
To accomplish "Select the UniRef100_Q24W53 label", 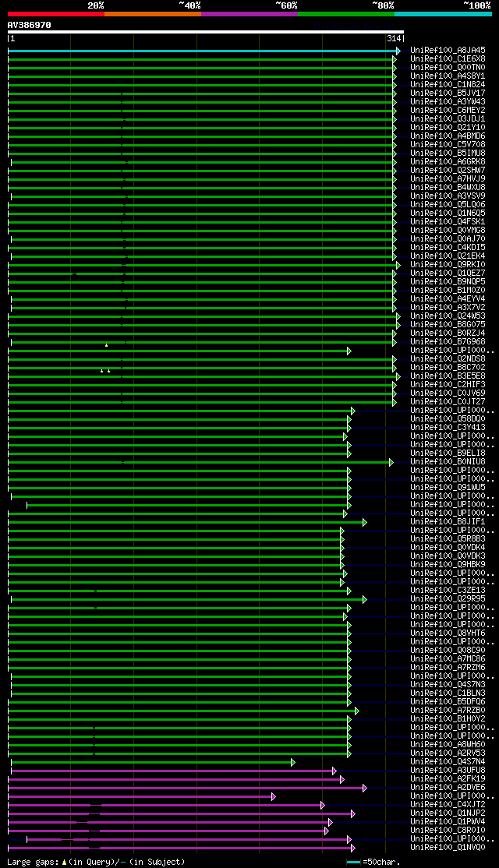I will [x=448, y=316].
